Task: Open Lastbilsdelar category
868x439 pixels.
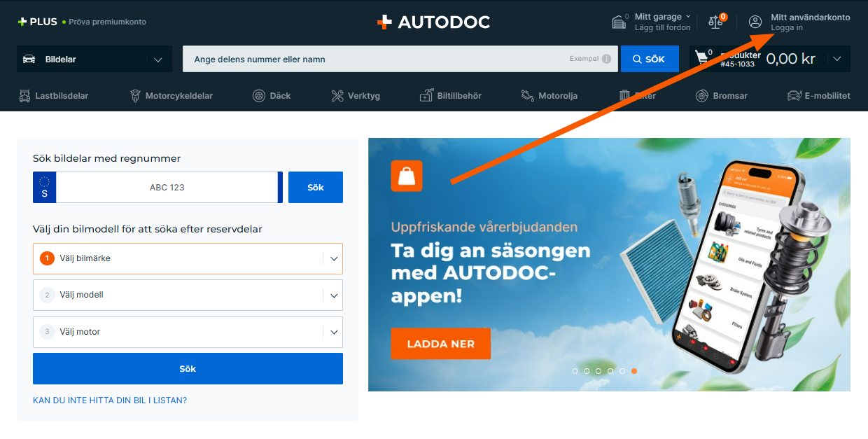Action: [53, 95]
